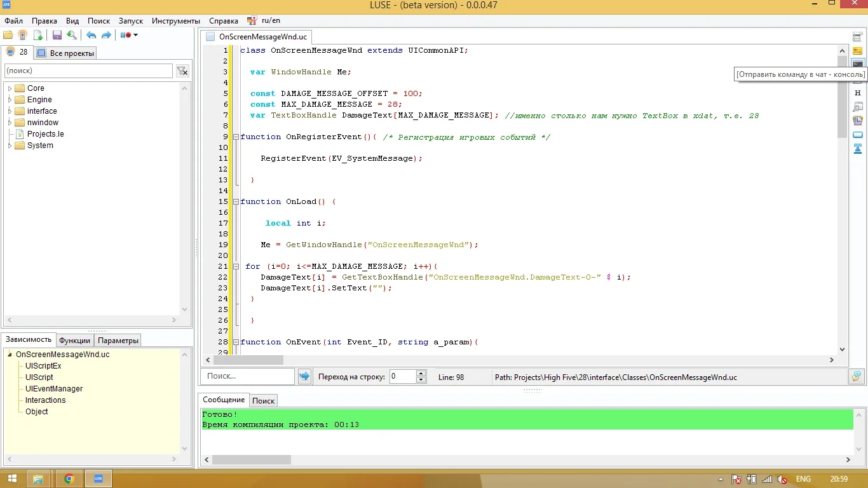Click the ru/en language switcher
The height and width of the screenshot is (488, 868).
(x=270, y=20)
